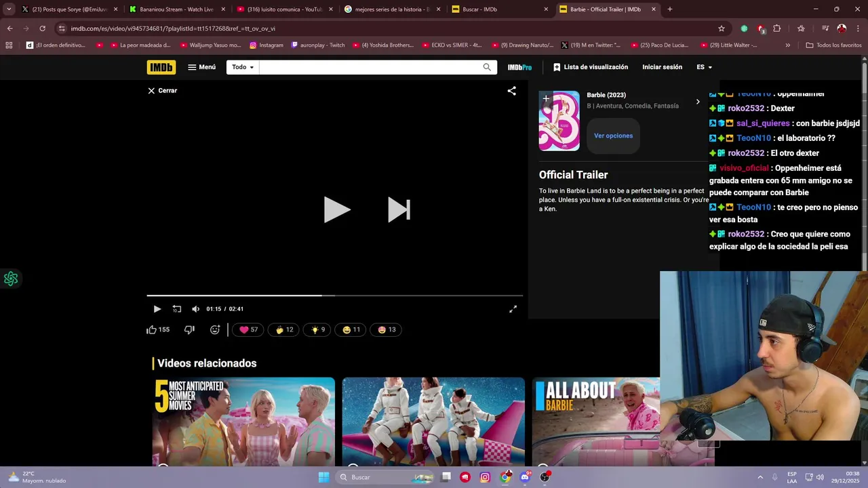
Task: Click the Windows taskbar Buscar box
Action: pyautogui.click(x=385, y=477)
